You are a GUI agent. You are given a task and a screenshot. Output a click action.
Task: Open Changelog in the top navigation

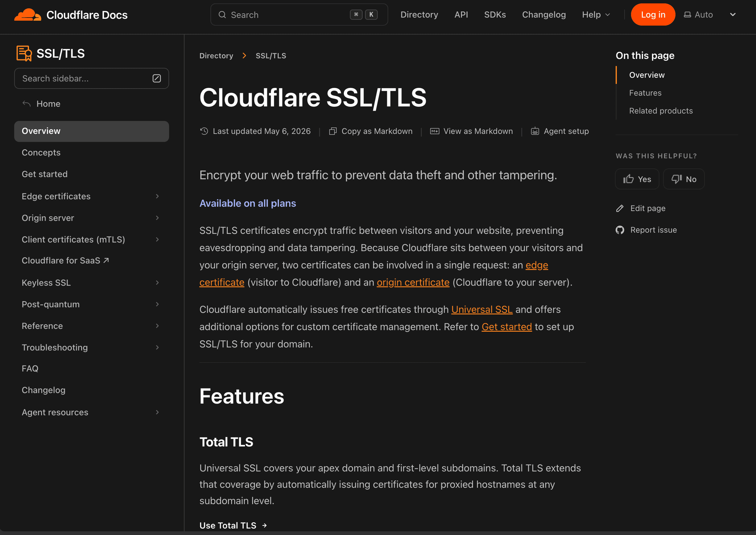click(544, 15)
